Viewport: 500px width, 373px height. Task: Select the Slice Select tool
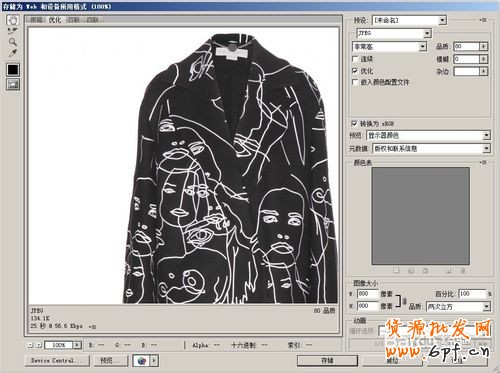(13, 31)
